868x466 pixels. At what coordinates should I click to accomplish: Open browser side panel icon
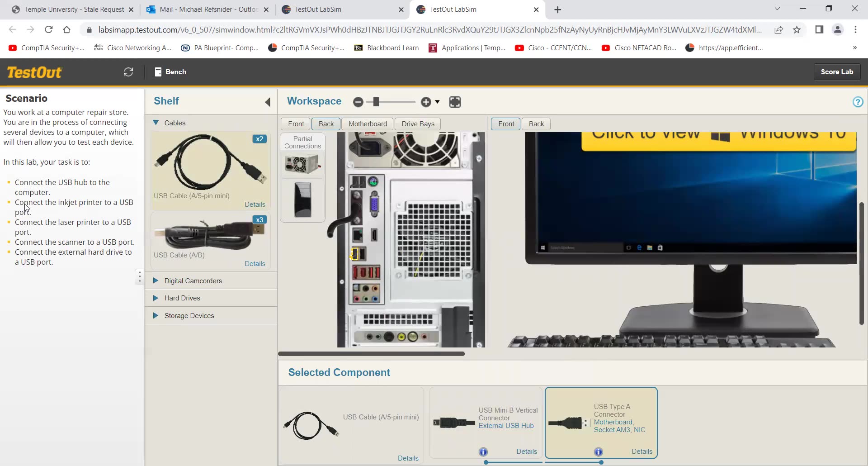coord(819,29)
